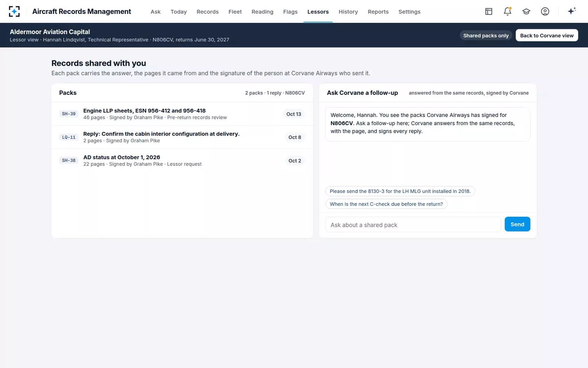Click the Oct 2 date chip
Screen dimensions: 588x368
(x=295, y=161)
